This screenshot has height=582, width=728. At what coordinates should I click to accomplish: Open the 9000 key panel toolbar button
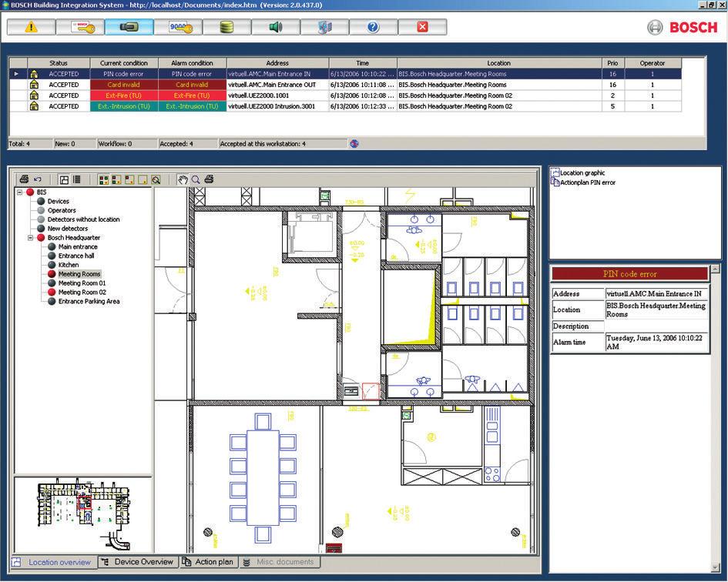coord(178,27)
